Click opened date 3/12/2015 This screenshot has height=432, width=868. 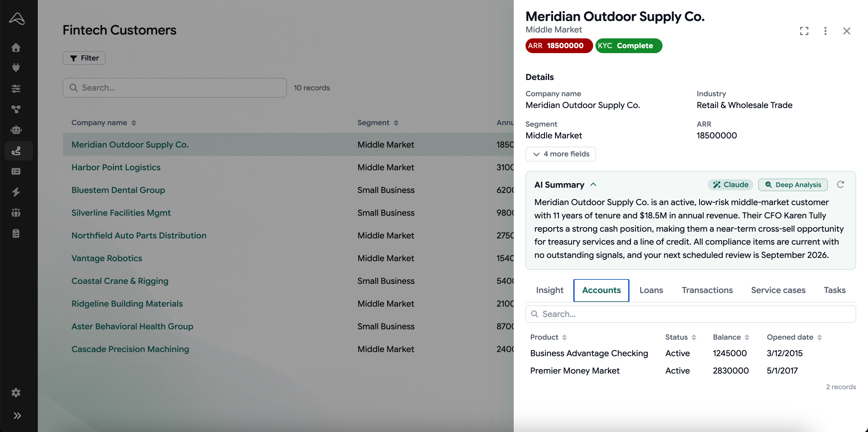click(x=784, y=354)
